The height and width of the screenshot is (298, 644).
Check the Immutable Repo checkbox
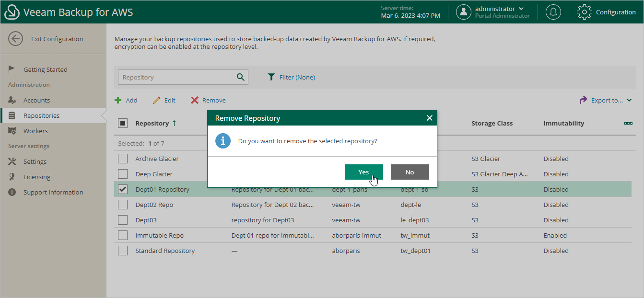coord(123,235)
